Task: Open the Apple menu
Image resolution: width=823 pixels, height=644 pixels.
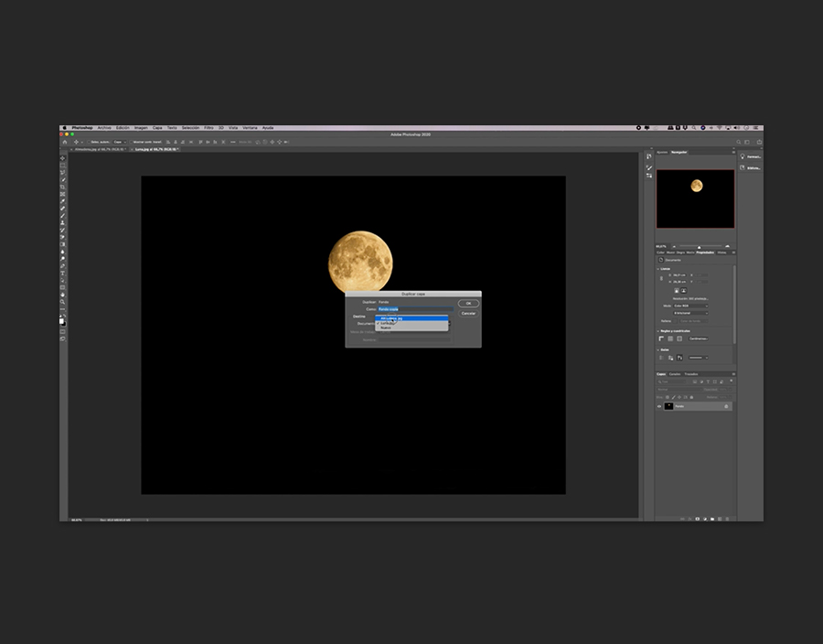Action: coord(65,128)
